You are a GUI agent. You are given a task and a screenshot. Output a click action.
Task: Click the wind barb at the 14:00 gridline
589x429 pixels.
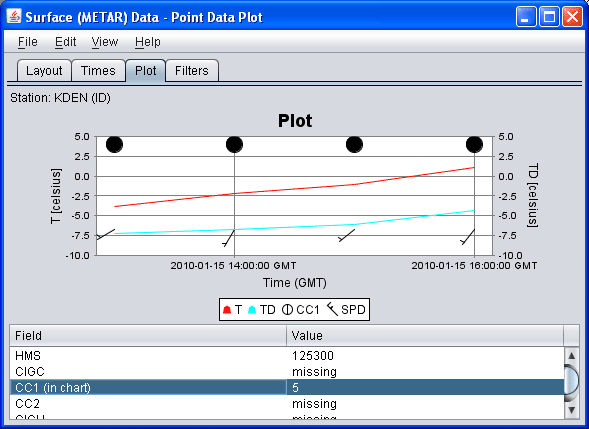click(x=229, y=238)
